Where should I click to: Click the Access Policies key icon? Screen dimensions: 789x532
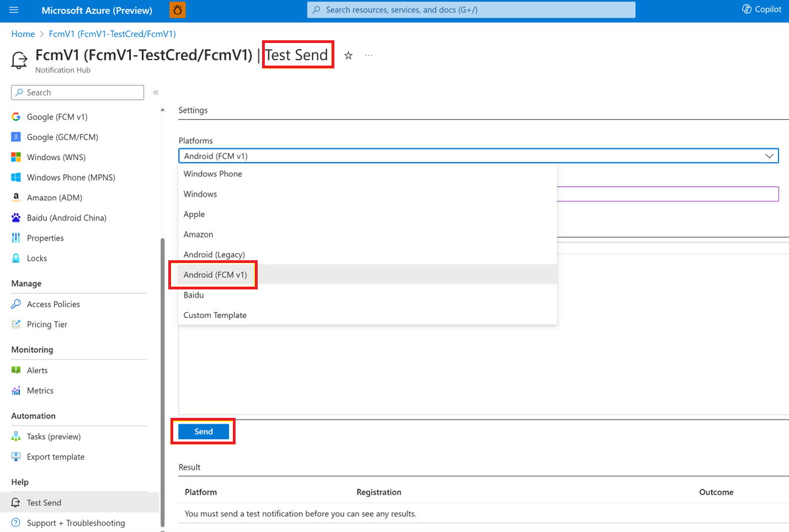(16, 304)
